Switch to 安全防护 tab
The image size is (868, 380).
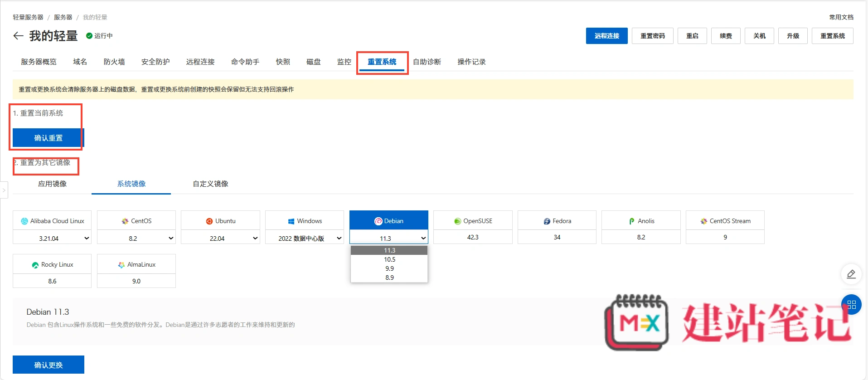click(155, 62)
